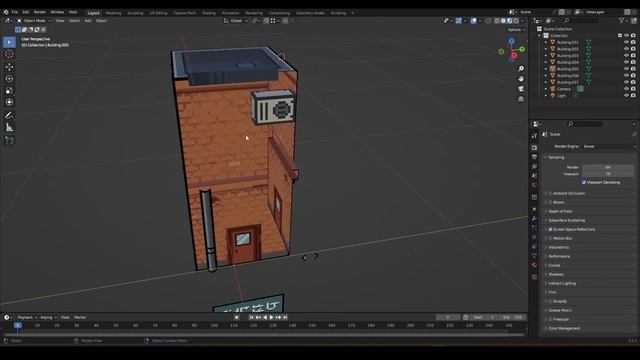Open the timeline Marker menu

80,317
